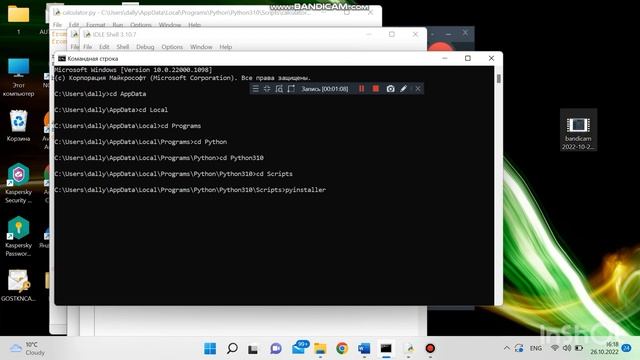Activate the pencil drawing tool in the recording bar
The width and height of the screenshot is (640, 360).
[x=404, y=89]
